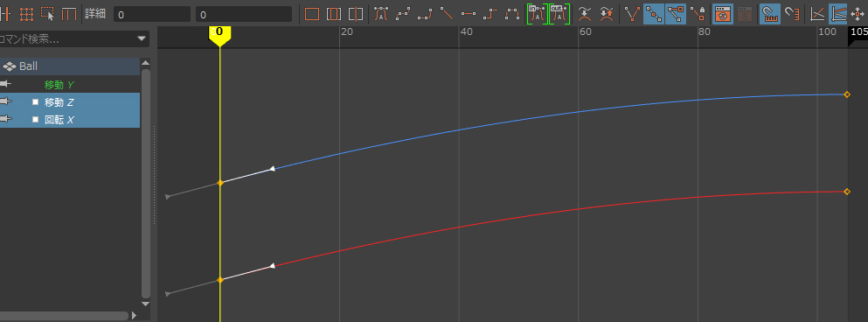
Task: Pin the 移動 Z channel
Action: coord(5,101)
